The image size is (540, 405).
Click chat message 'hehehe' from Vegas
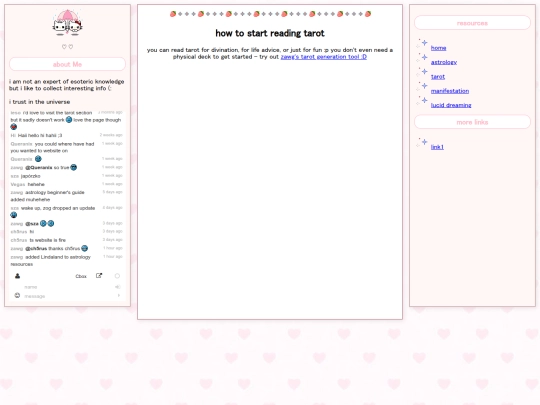click(36, 184)
